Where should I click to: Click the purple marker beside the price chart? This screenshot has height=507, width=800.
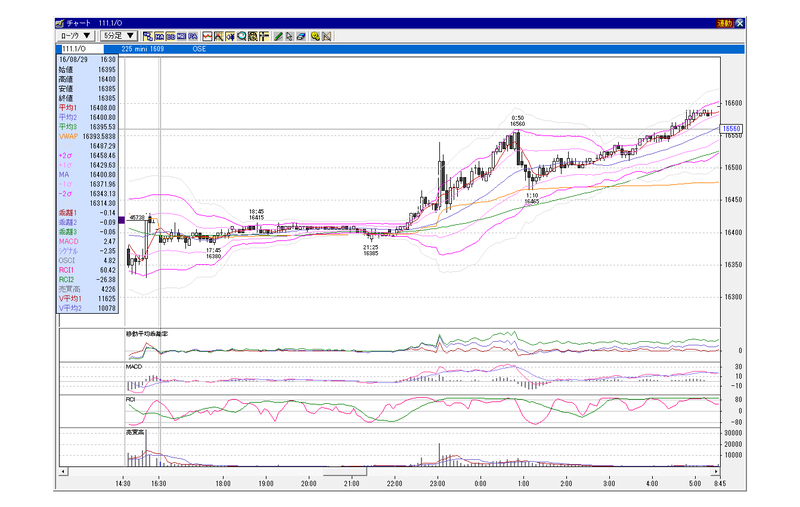pyautogui.click(x=121, y=220)
